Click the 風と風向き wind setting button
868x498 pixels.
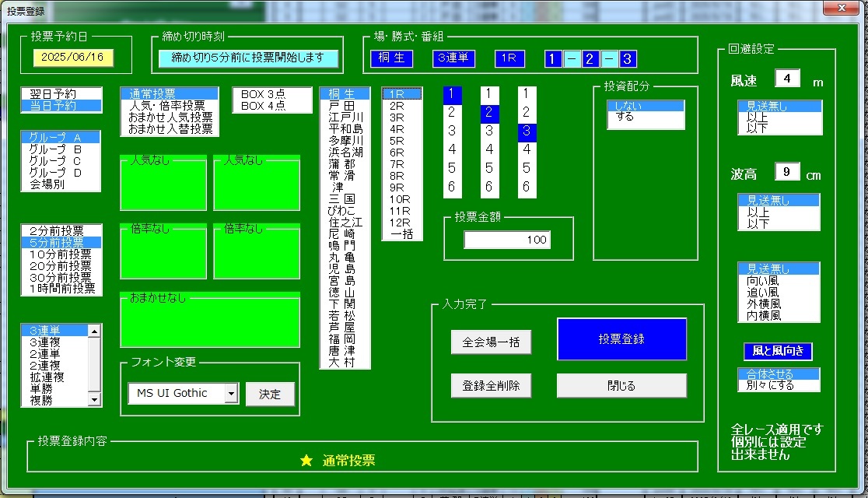(779, 352)
